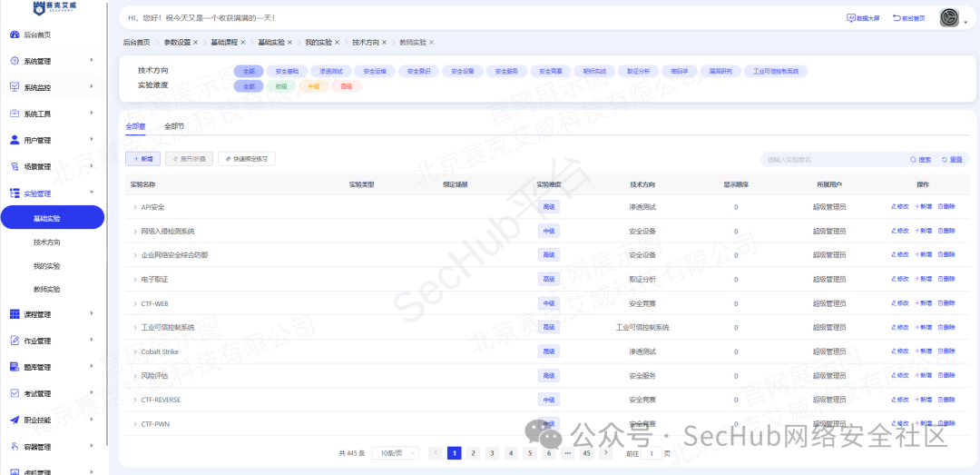The width and height of the screenshot is (980, 475).
Task: Open 后台首页 dashboard icon in sidebar
Action: point(15,35)
